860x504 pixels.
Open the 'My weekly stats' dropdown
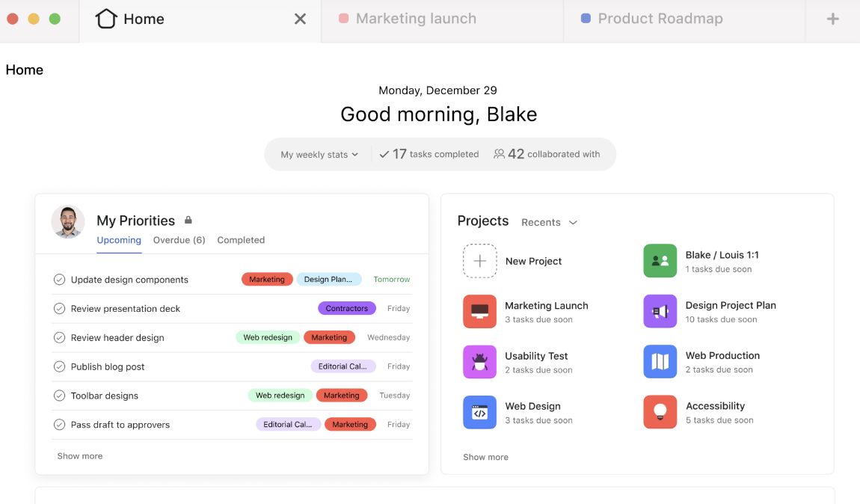point(319,154)
